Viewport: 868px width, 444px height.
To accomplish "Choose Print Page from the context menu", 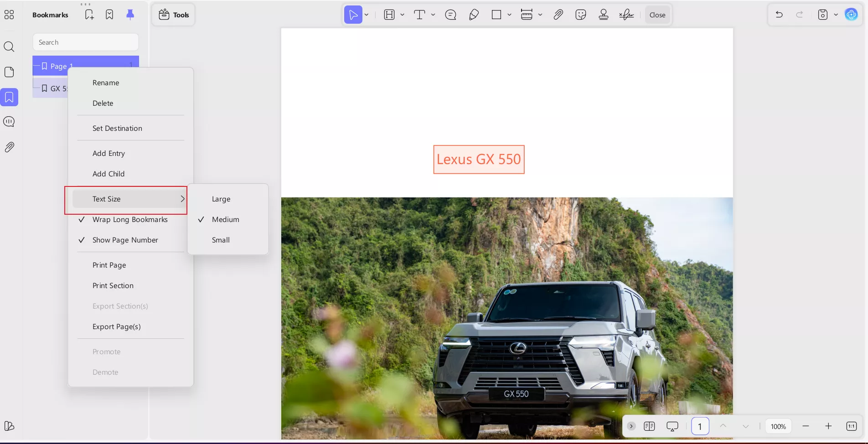I will [x=109, y=265].
